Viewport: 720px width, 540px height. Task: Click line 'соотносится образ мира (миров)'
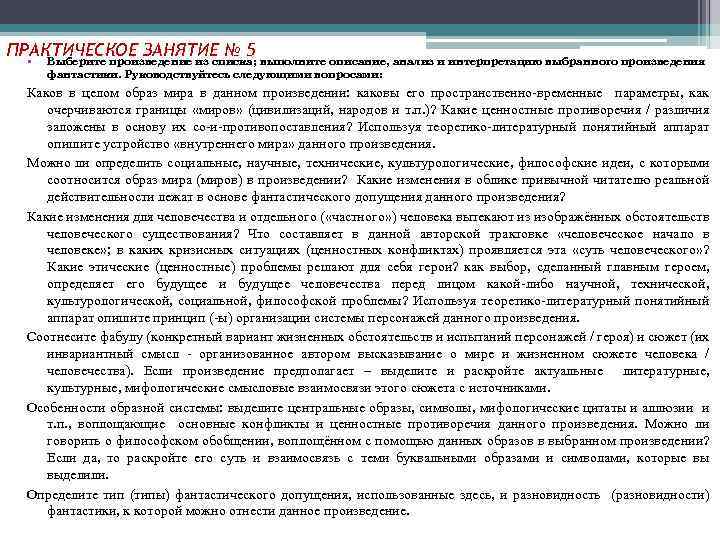click(x=378, y=180)
